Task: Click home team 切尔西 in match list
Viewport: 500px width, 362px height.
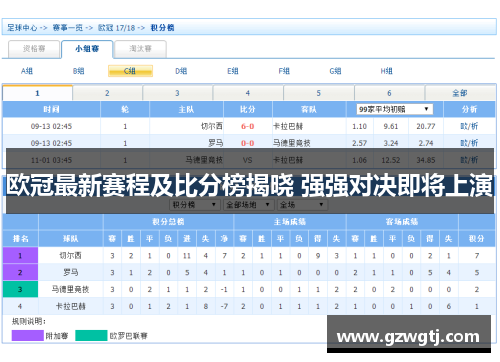Action: pos(212,126)
